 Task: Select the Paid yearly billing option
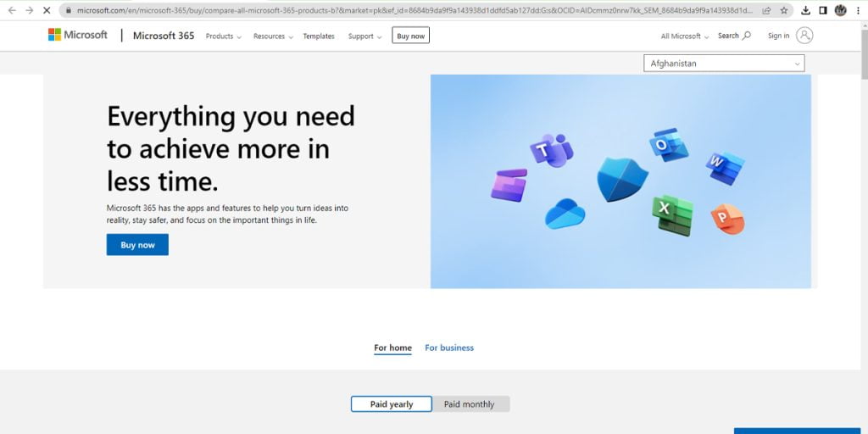click(392, 404)
